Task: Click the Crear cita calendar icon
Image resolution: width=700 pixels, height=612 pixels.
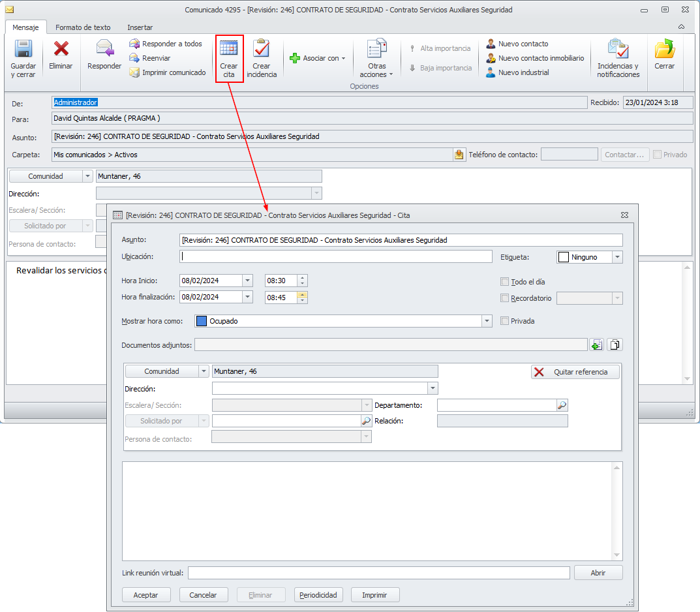Action: pos(229,49)
